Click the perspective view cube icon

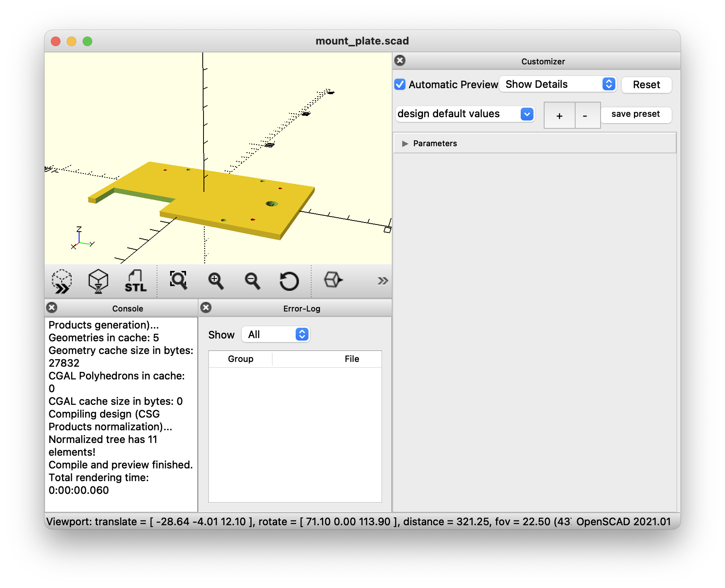click(x=333, y=280)
